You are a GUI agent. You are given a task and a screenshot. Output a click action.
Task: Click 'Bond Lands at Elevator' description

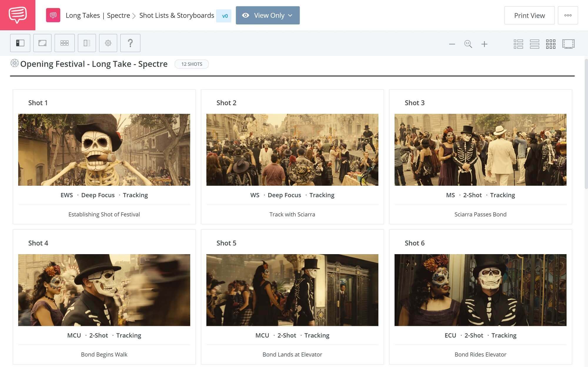292,354
